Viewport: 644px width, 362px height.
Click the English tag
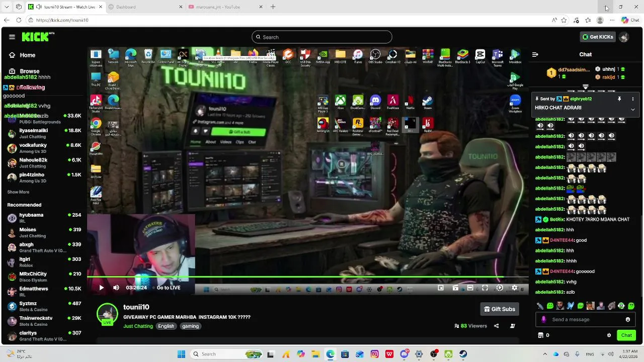pyautogui.click(x=166, y=326)
